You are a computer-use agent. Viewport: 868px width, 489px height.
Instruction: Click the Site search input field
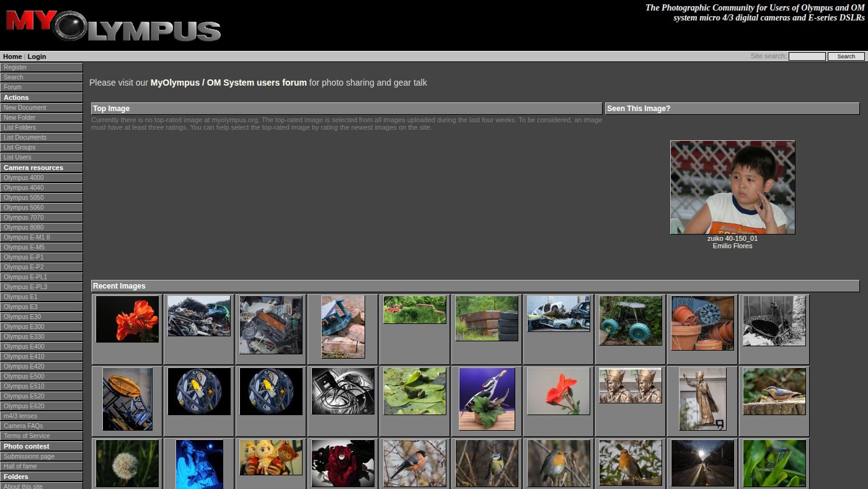pos(807,56)
